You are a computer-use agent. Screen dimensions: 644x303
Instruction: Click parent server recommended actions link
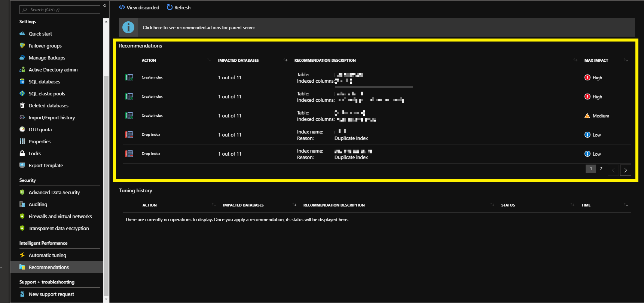pos(199,28)
